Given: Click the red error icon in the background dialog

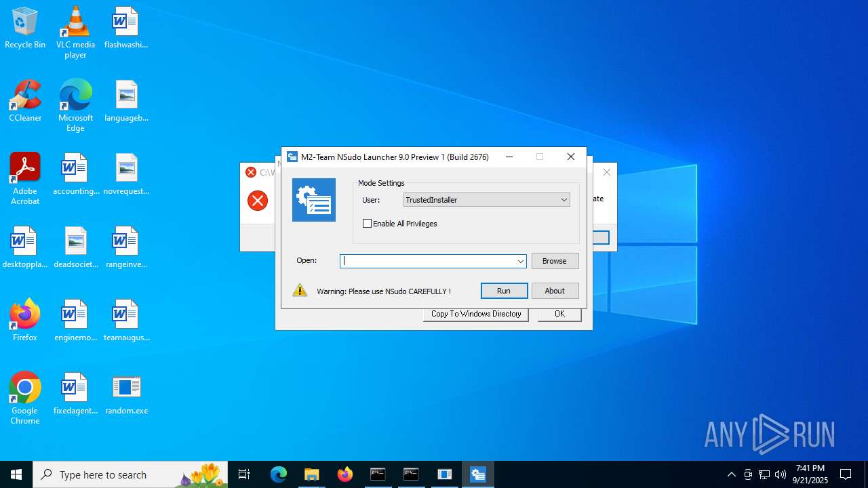Looking at the screenshot, I should (258, 201).
